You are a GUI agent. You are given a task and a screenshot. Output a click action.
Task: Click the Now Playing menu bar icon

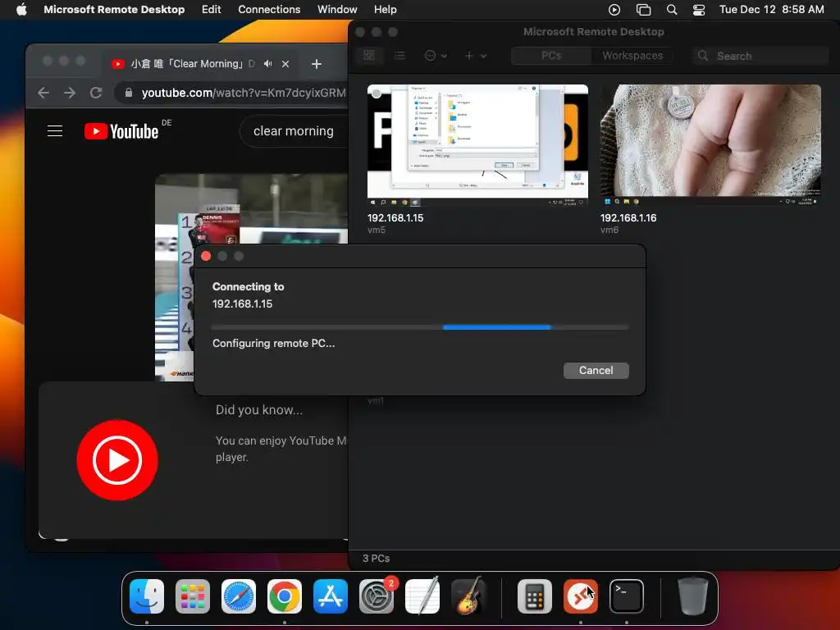click(614, 10)
